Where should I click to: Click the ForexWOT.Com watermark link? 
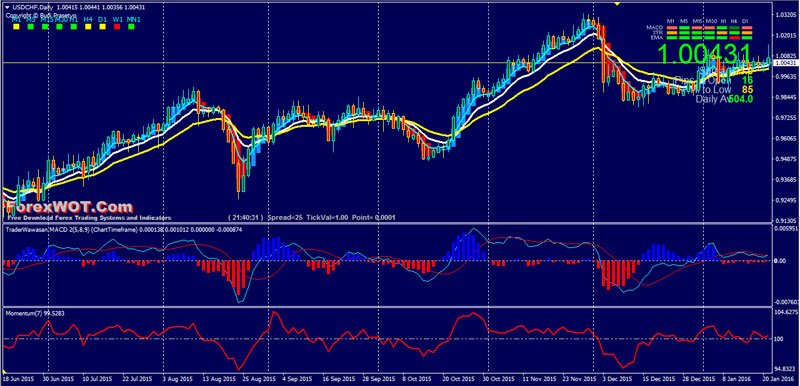point(69,208)
